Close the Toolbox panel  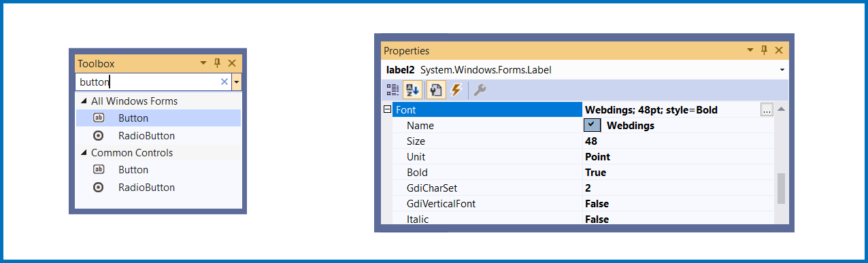point(232,63)
